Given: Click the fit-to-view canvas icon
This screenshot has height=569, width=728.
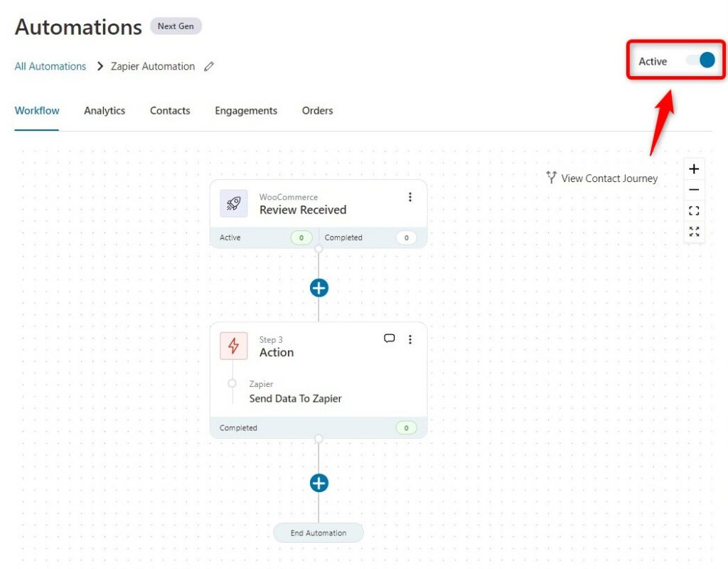Looking at the screenshot, I should coord(694,211).
